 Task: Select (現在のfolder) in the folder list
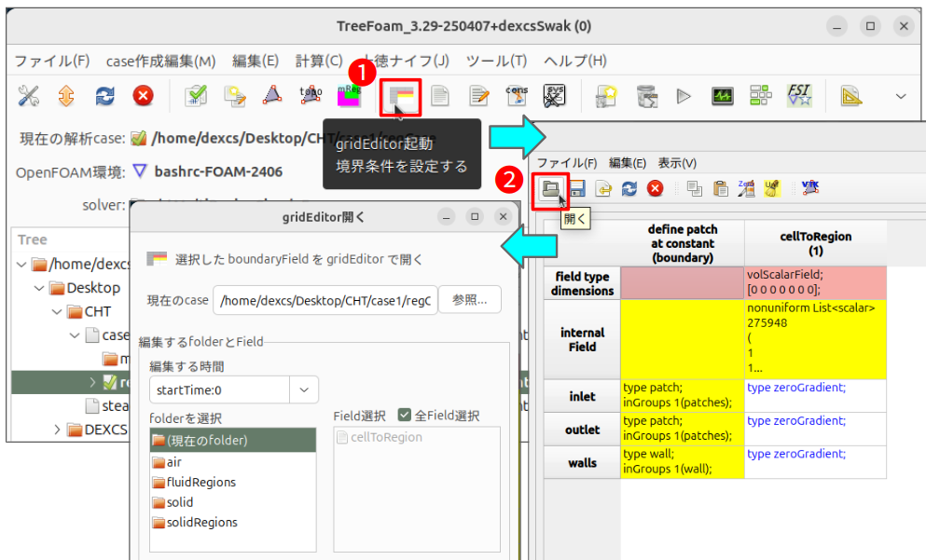click(233, 440)
